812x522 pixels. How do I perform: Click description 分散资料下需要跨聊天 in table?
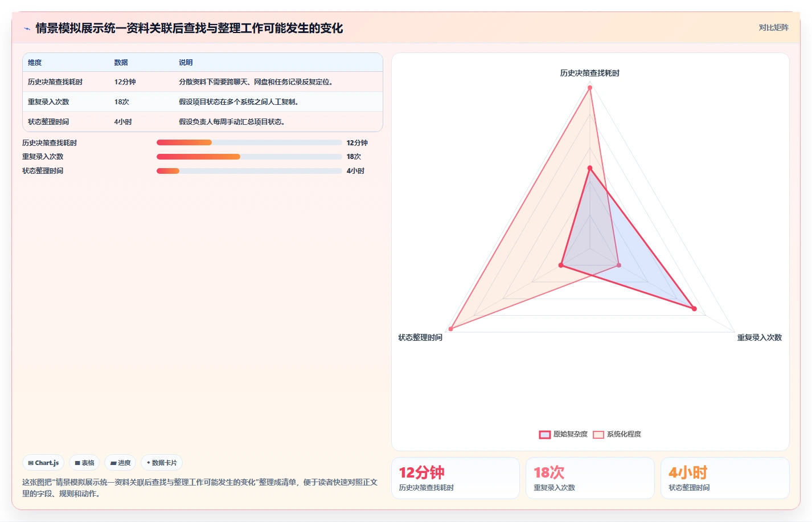coord(256,82)
